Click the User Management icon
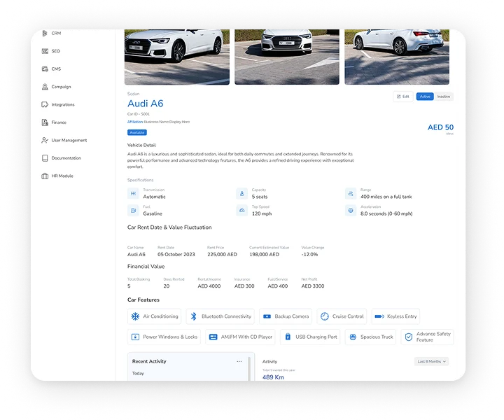The image size is (504, 420). click(x=45, y=140)
